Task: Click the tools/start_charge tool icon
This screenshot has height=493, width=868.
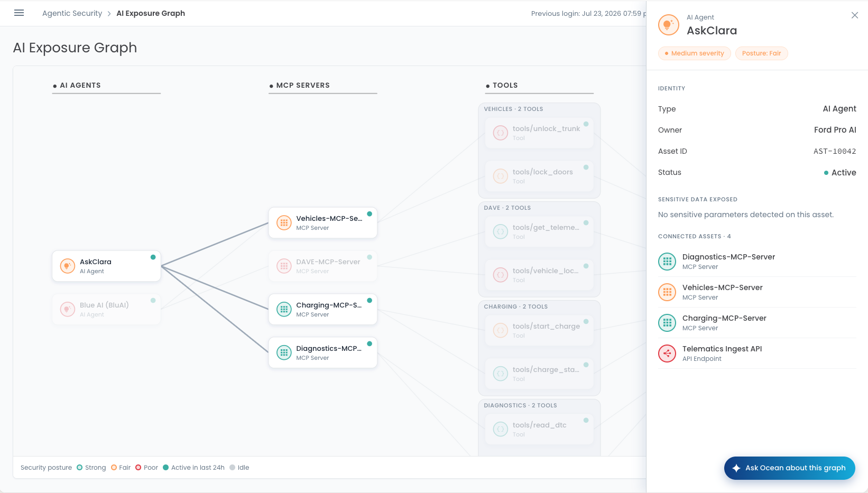Action: (500, 330)
